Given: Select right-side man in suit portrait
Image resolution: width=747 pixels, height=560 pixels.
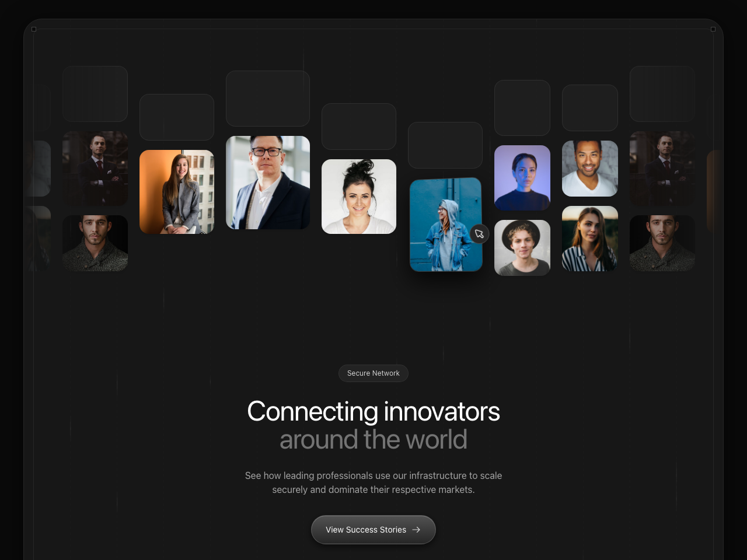Looking at the screenshot, I should [x=662, y=169].
